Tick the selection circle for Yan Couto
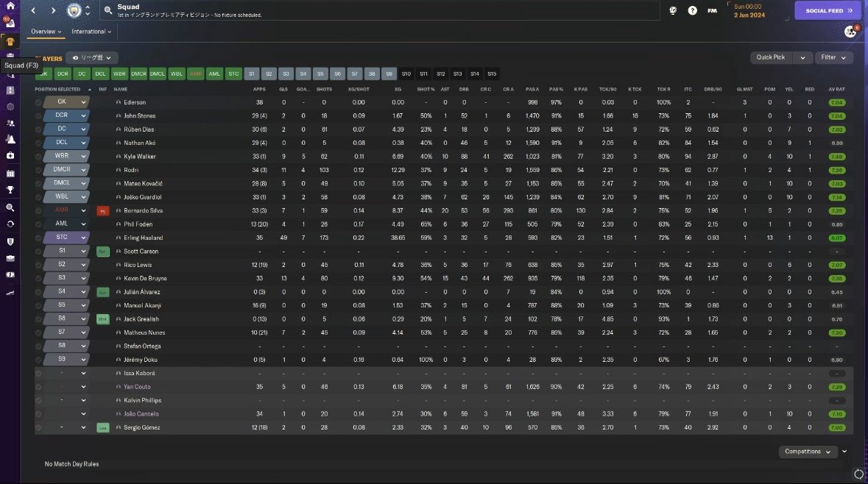The width and height of the screenshot is (868, 484). (38, 387)
